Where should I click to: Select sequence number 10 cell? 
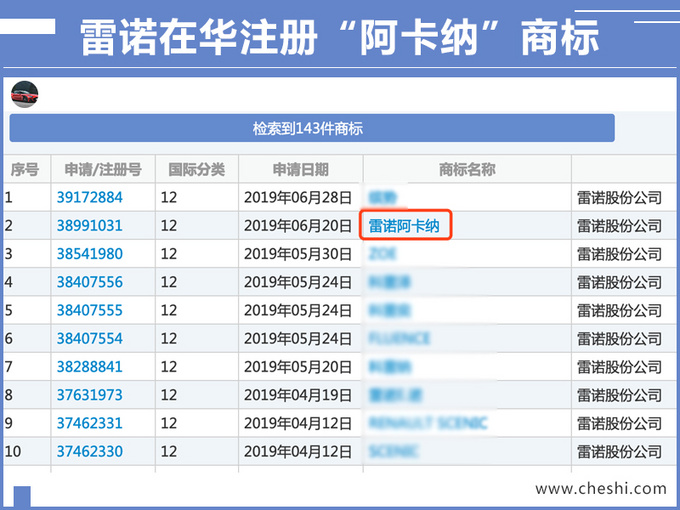point(13,451)
